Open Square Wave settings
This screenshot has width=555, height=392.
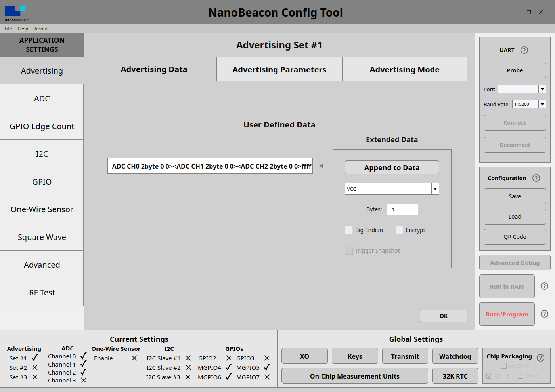click(42, 237)
